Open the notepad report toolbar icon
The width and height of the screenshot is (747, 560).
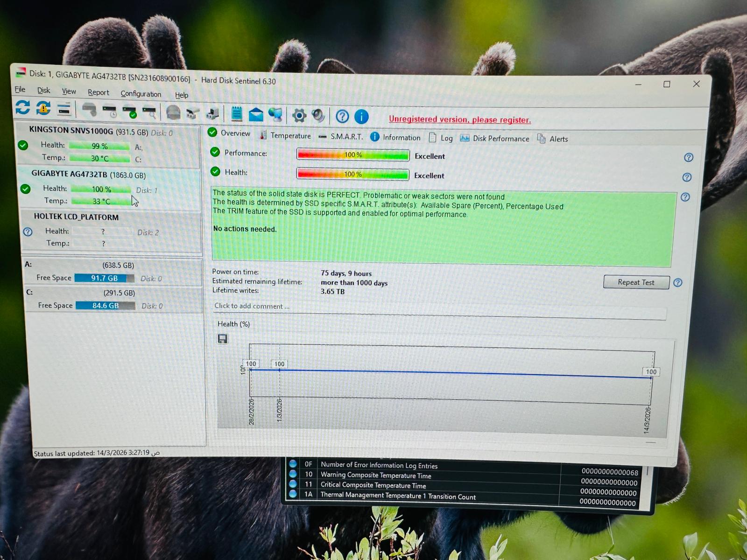[x=237, y=113]
